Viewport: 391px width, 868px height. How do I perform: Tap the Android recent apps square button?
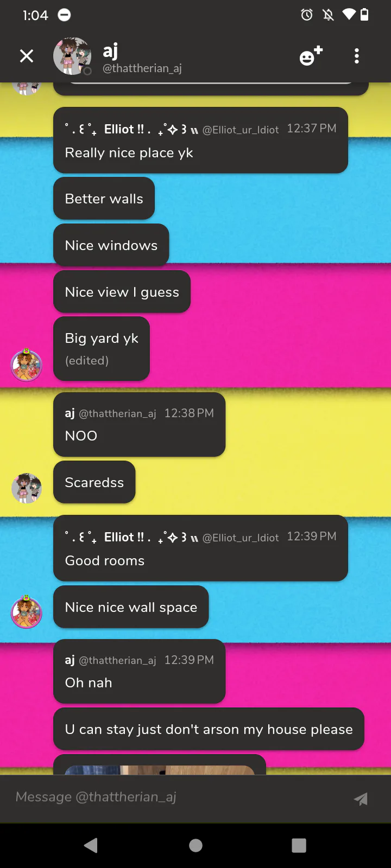tap(299, 845)
